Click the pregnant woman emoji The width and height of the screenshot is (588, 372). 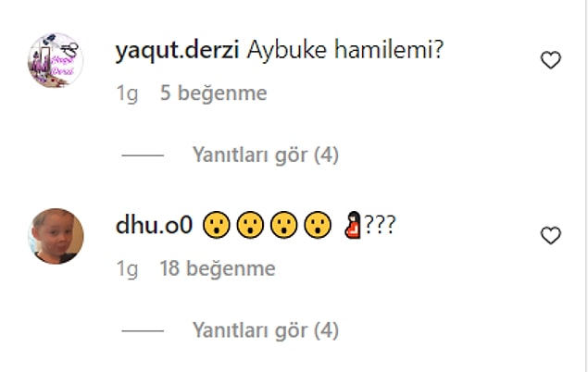(353, 225)
